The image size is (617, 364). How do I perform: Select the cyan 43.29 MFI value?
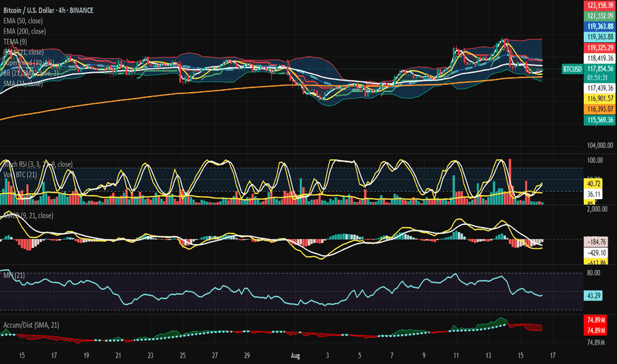click(593, 295)
